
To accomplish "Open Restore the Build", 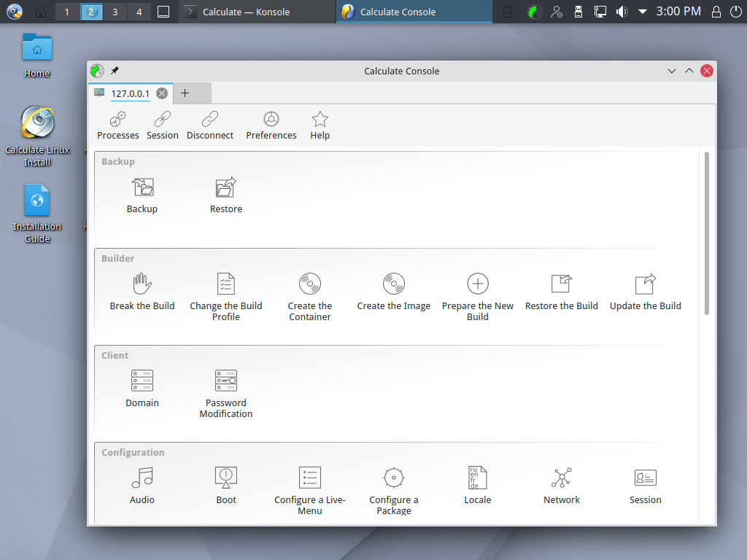I will [x=561, y=292].
